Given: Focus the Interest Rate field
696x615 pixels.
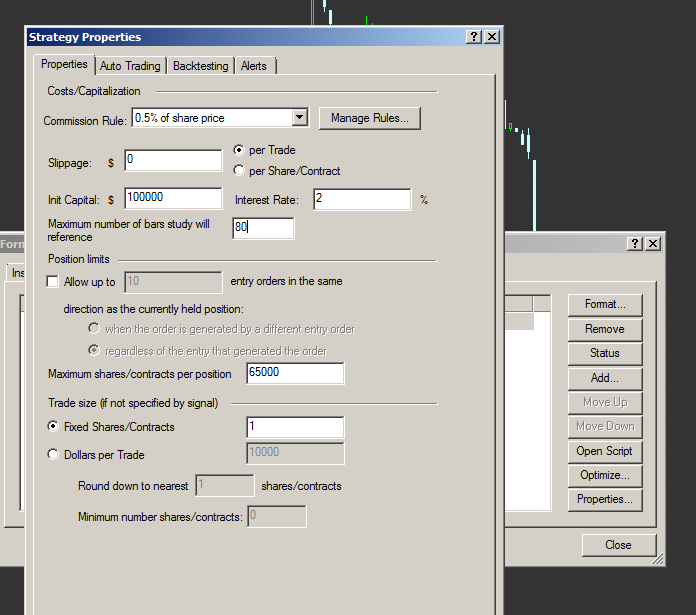Looking at the screenshot, I should point(360,199).
